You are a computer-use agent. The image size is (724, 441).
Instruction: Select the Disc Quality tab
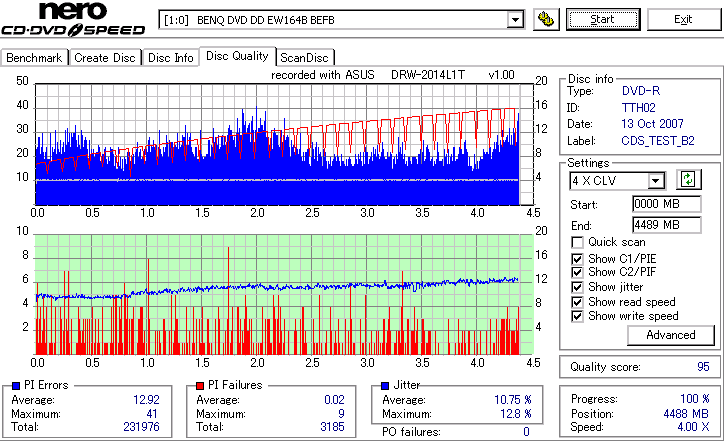[x=237, y=56]
